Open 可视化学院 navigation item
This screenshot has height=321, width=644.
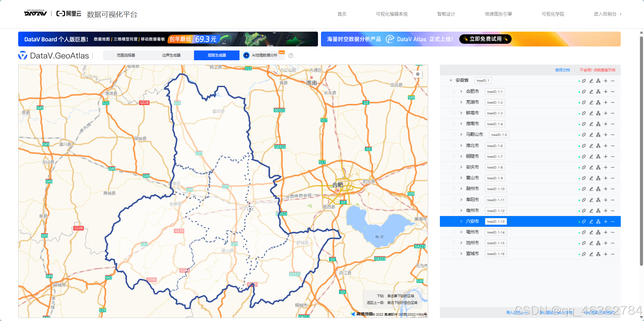(x=553, y=14)
